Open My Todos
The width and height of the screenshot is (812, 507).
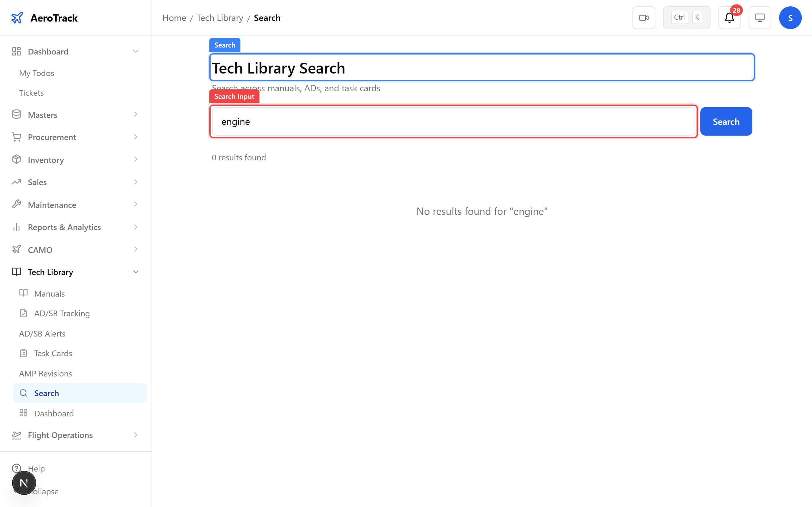coord(36,73)
